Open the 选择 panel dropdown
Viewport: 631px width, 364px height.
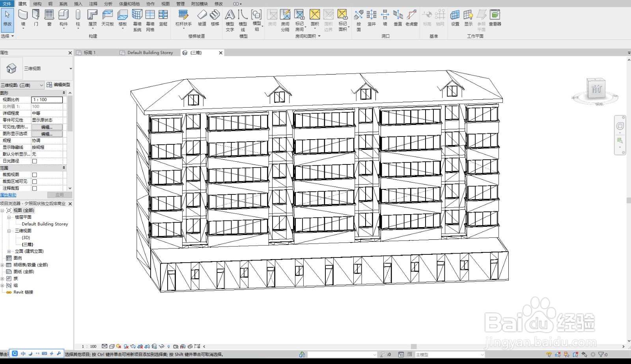click(x=7, y=36)
